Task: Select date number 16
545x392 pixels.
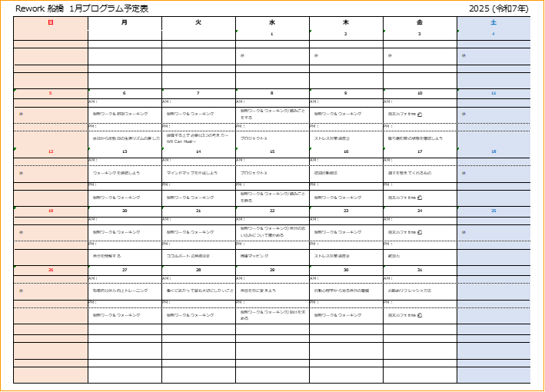Action: point(346,151)
